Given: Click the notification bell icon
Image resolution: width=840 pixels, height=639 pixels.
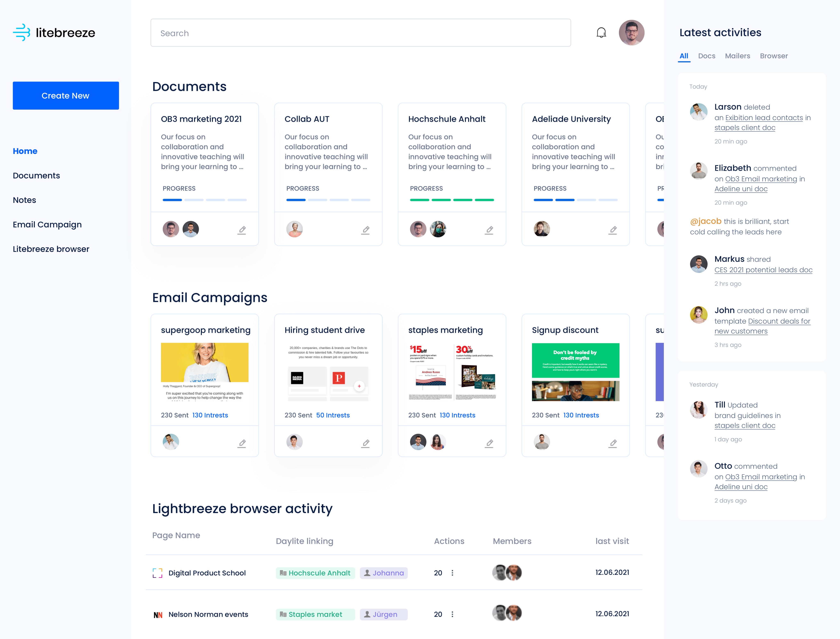Looking at the screenshot, I should [x=601, y=33].
